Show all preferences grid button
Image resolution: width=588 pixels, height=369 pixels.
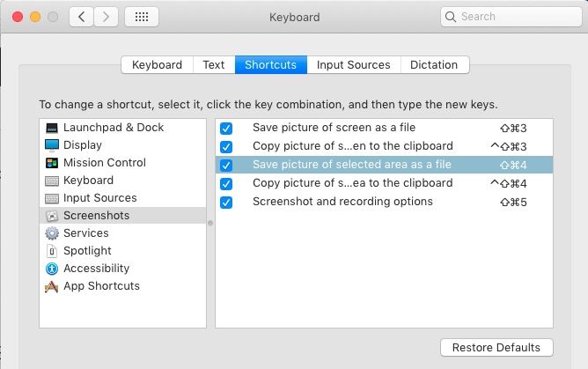coord(142,17)
